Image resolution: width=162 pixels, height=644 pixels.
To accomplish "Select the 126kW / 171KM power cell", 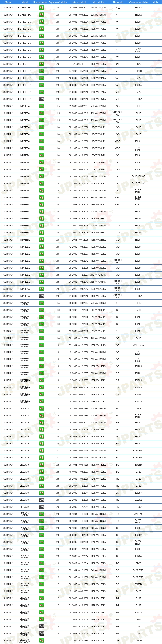I will pos(98,92).
